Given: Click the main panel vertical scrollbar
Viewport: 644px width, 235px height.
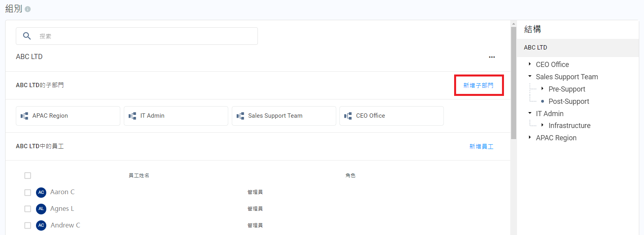Looking at the screenshot, I should point(513,83).
